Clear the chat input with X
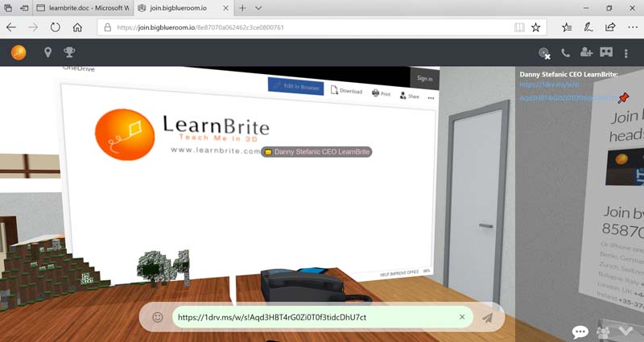The width and height of the screenshot is (644, 342). point(462,317)
